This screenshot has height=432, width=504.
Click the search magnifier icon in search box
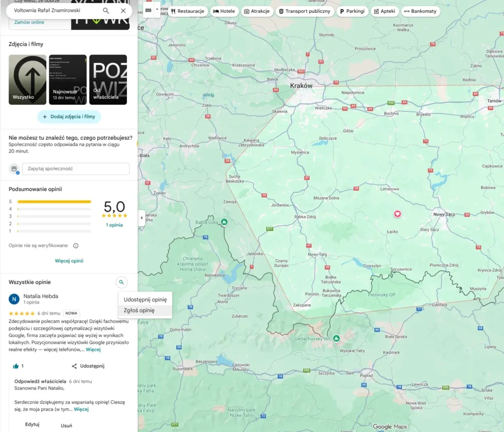pyautogui.click(x=106, y=10)
